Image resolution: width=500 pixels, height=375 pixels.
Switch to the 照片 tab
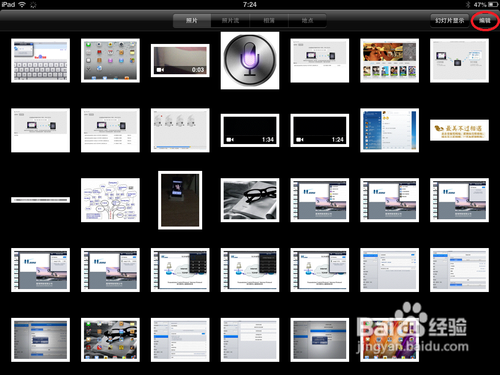[192, 21]
